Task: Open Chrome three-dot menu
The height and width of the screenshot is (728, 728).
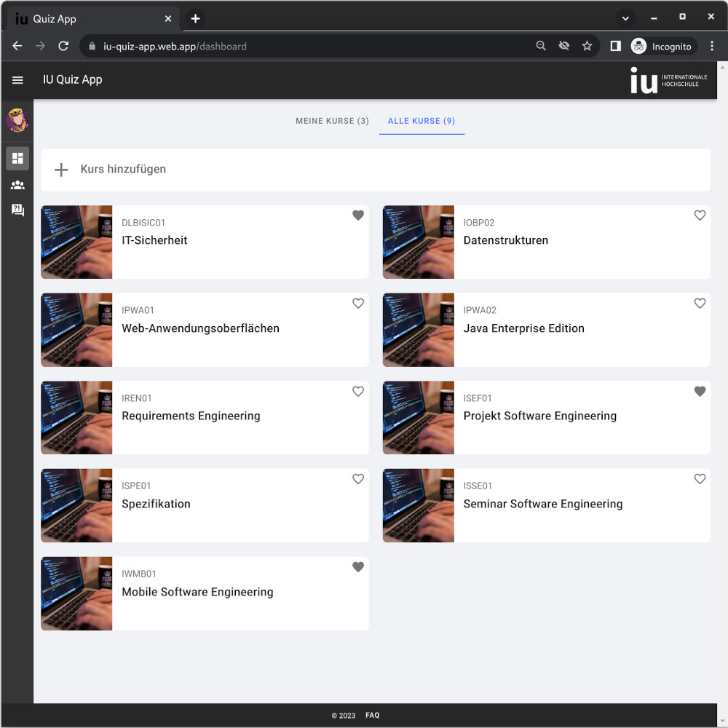Action: click(x=712, y=46)
